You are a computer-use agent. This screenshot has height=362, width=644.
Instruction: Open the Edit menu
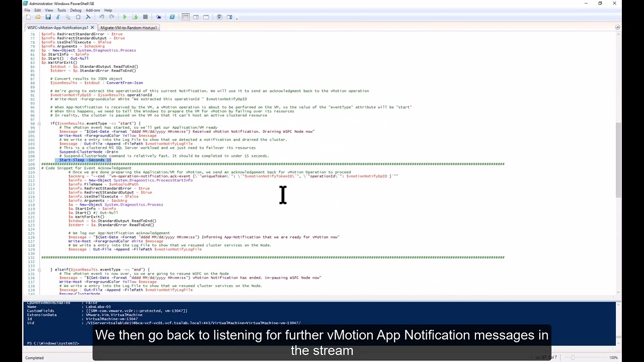(x=38, y=10)
